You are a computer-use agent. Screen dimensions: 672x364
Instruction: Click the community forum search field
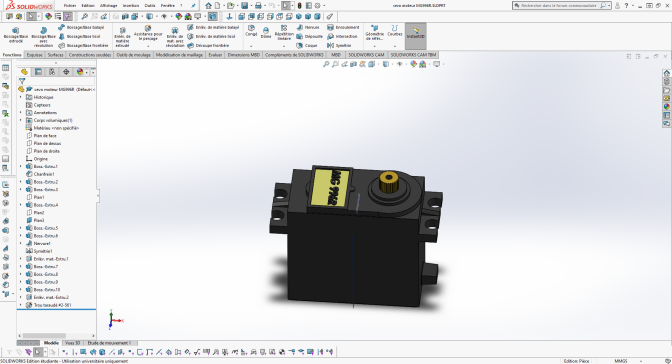pos(560,6)
